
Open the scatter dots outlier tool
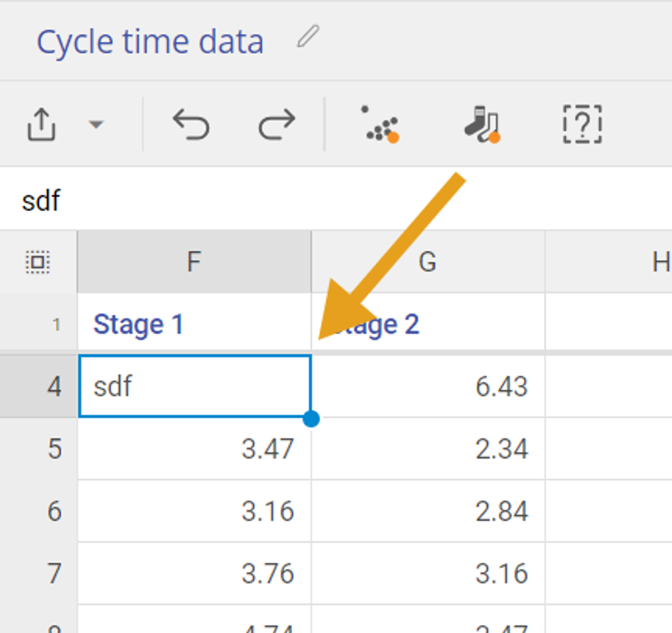[382, 124]
